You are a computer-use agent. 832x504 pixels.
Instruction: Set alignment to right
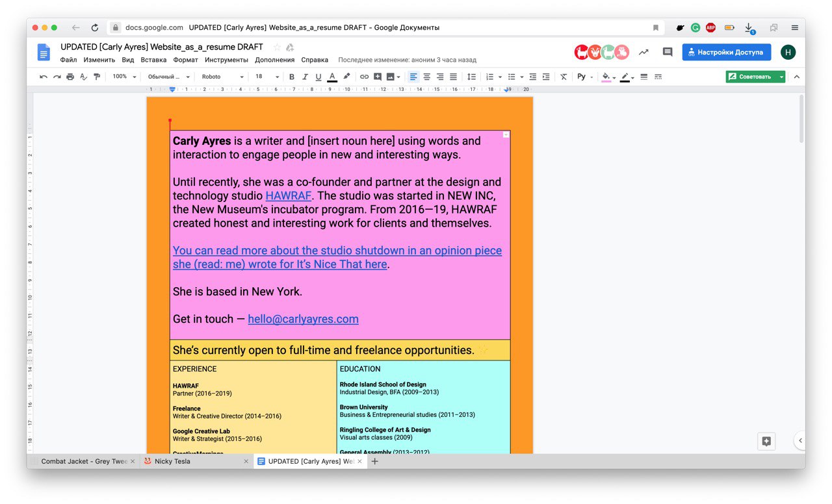[x=440, y=77]
